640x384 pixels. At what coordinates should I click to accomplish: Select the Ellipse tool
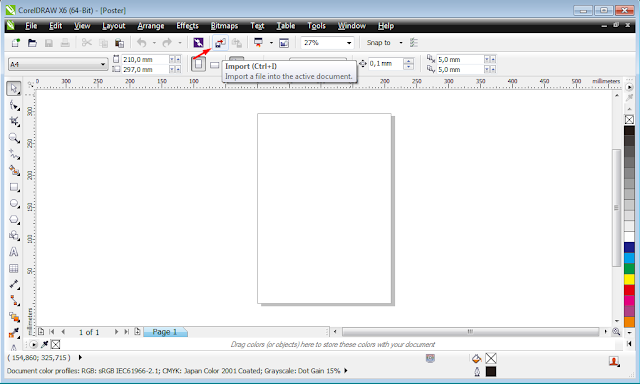14,203
